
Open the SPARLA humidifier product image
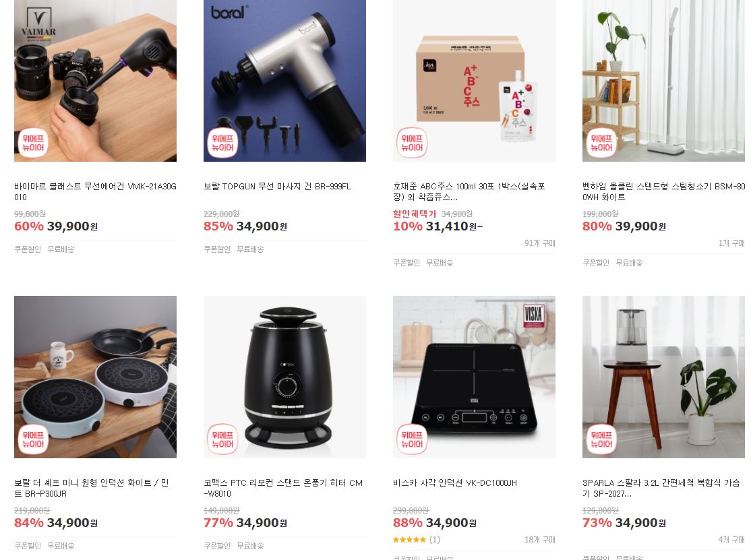pos(663,377)
